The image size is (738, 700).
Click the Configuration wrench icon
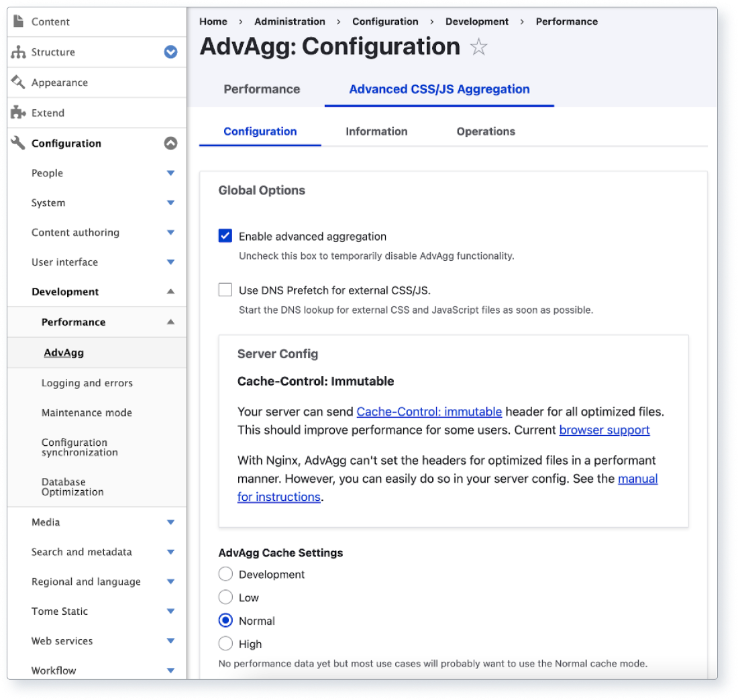point(17,143)
